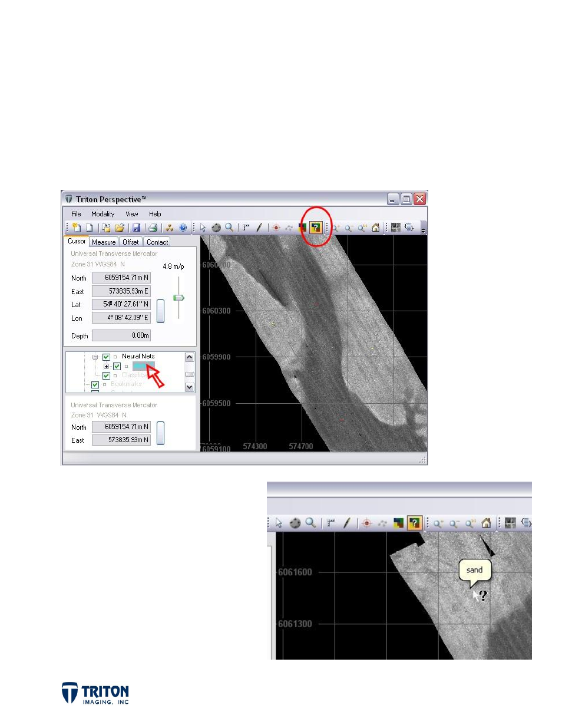Click the layer tree scroll up arrow

pyautogui.click(x=190, y=357)
